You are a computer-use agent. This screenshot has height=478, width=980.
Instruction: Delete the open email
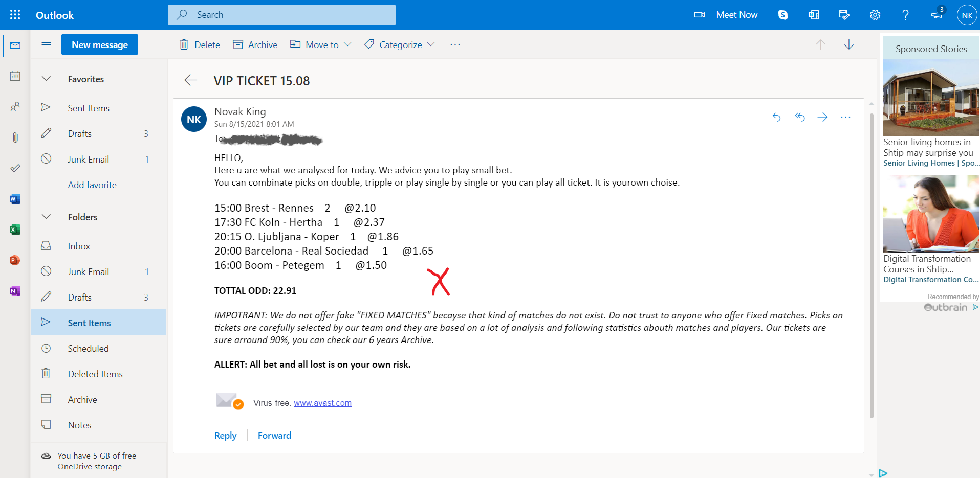pyautogui.click(x=200, y=45)
